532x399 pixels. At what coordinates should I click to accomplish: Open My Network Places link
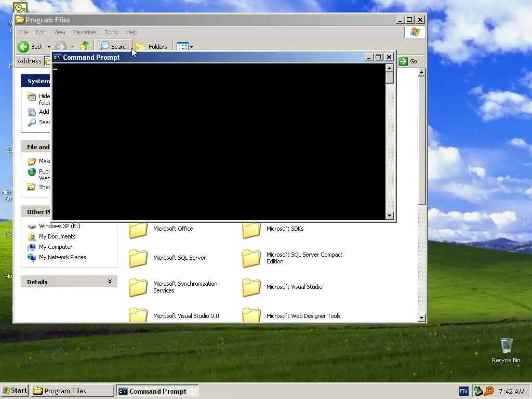[x=62, y=257]
